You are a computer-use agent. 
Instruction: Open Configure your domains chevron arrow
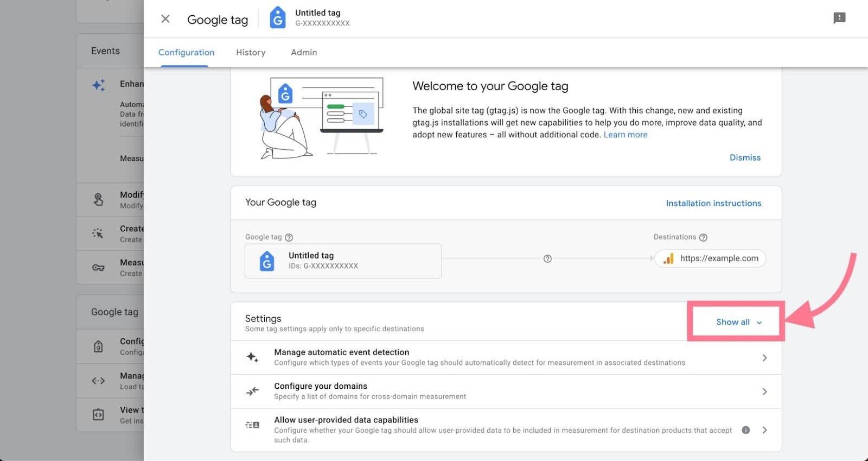[x=764, y=391]
